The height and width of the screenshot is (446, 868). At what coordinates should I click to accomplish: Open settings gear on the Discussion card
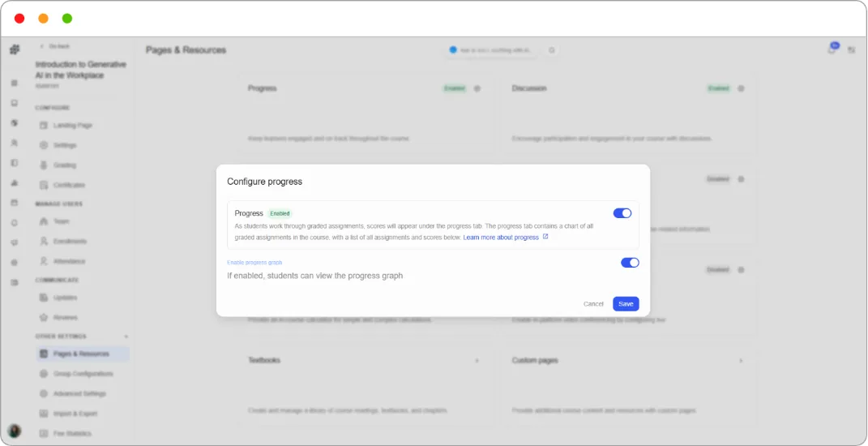pos(741,88)
